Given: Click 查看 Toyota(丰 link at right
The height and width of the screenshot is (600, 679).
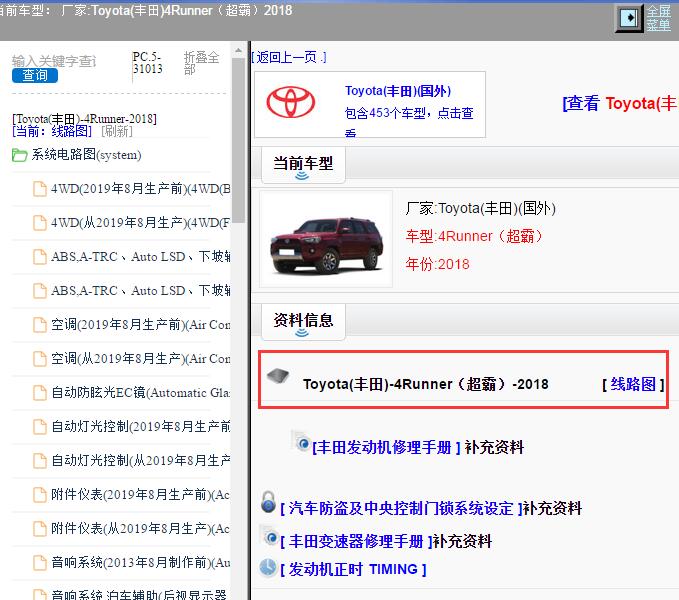Looking at the screenshot, I should tap(620, 103).
